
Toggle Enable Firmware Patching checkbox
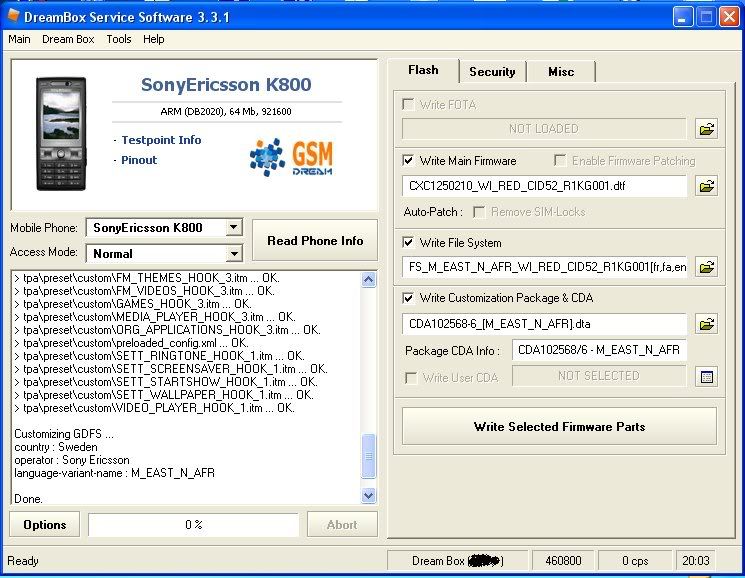click(x=560, y=161)
